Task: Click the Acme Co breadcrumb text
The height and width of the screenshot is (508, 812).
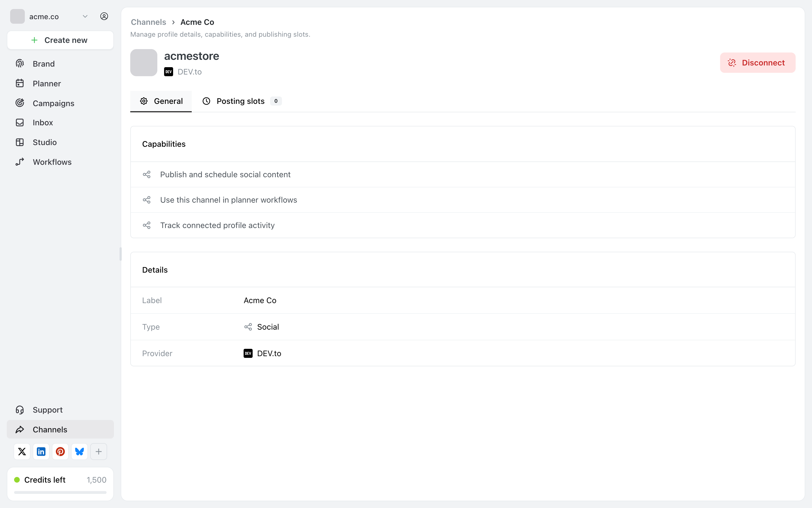Action: click(x=197, y=22)
